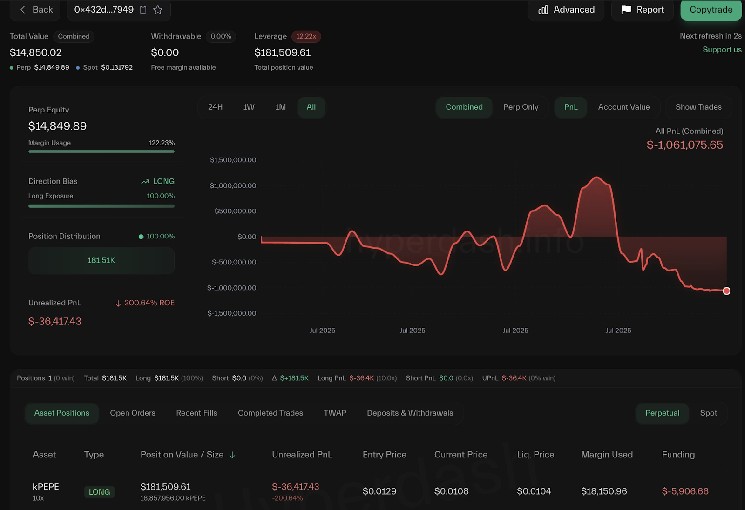
Task: Open the Open Orders tab
Action: coord(133,413)
